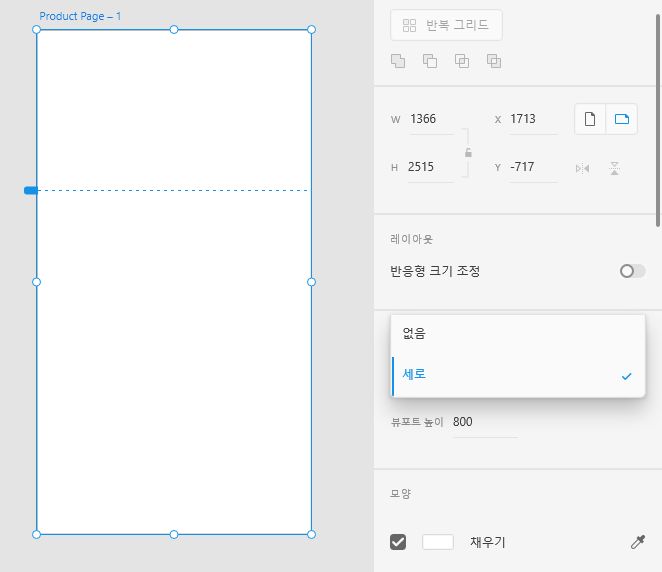Apply the Exclude Overlap boolean icon
662x572 pixels.
494,61
